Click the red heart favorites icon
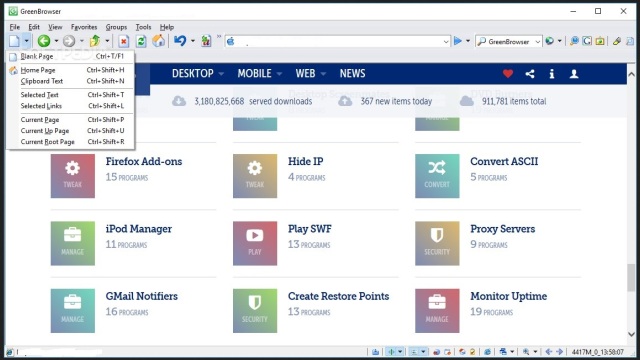This screenshot has height=360, width=640. click(508, 73)
